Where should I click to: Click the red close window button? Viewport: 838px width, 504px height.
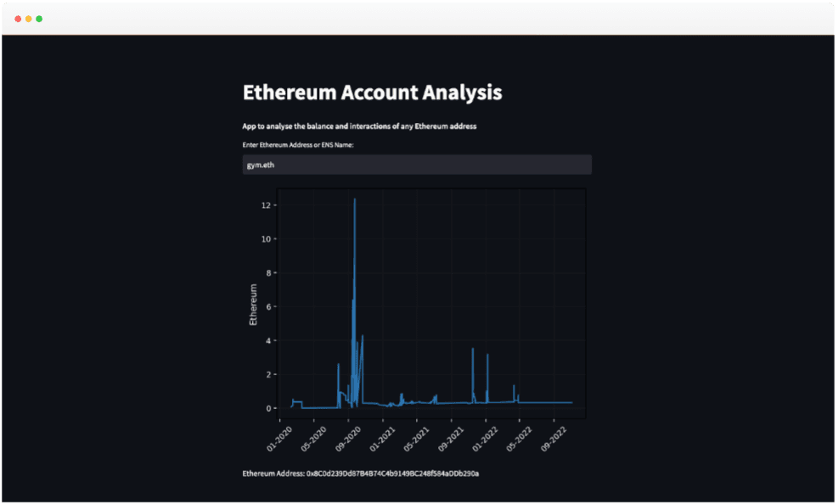click(x=19, y=19)
